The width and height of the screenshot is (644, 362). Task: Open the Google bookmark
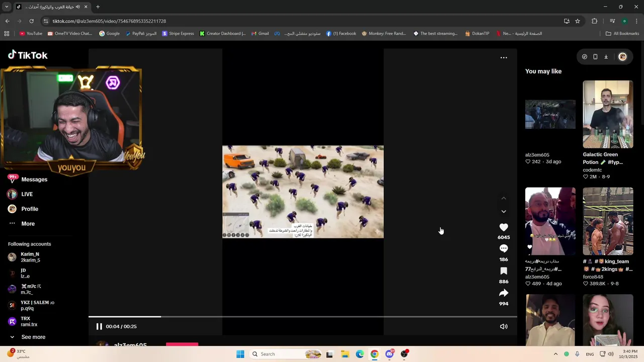pyautogui.click(x=109, y=34)
